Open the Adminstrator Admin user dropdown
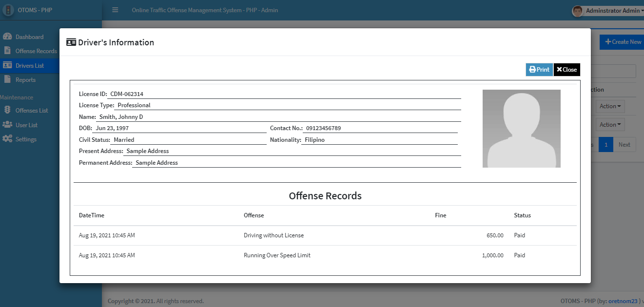 [x=614, y=11]
